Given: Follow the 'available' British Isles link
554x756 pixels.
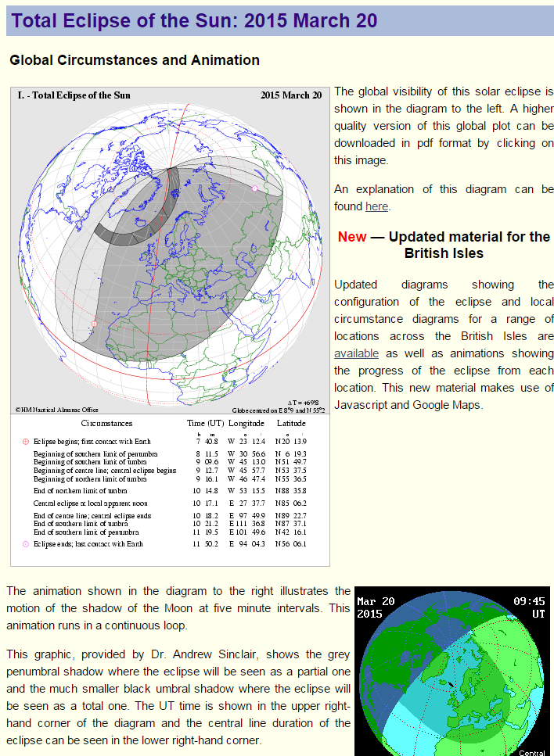Looking at the screenshot, I should coord(356,353).
